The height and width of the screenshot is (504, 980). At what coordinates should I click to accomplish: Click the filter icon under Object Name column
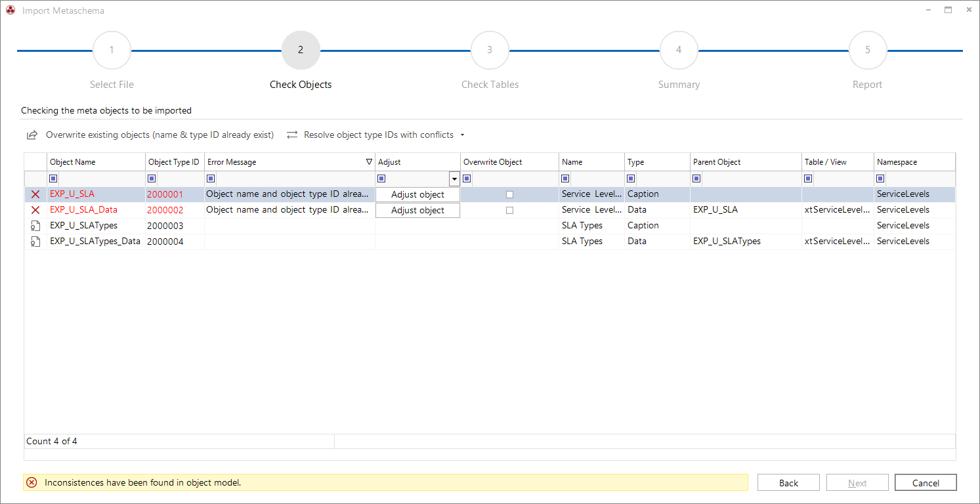53,178
